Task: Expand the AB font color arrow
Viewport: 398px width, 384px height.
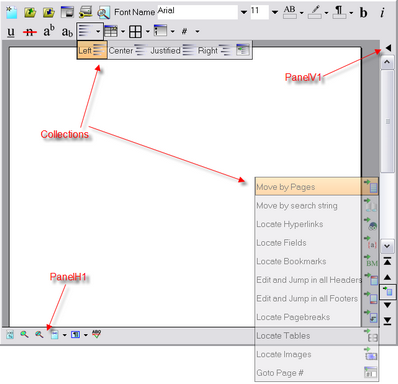Action: (x=302, y=13)
